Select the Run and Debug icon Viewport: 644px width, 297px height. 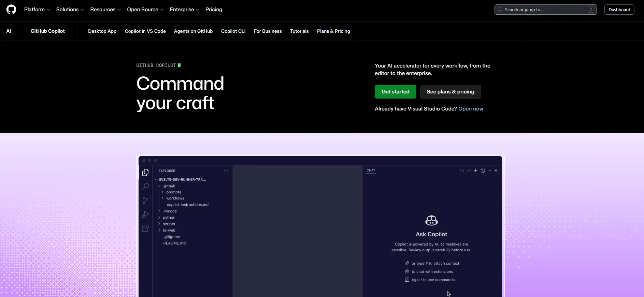point(145,214)
